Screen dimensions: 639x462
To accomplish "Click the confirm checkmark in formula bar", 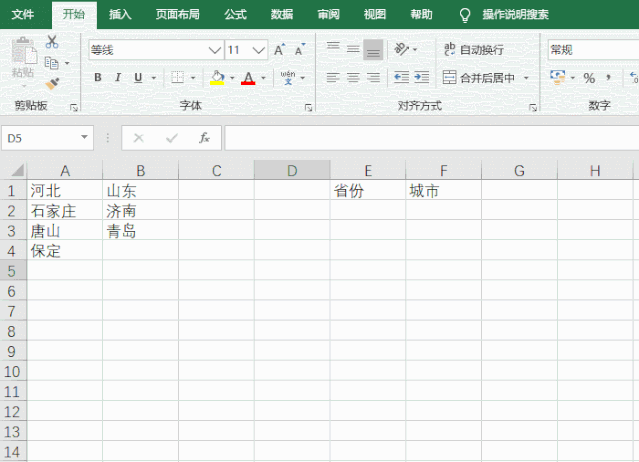I will pyautogui.click(x=172, y=138).
